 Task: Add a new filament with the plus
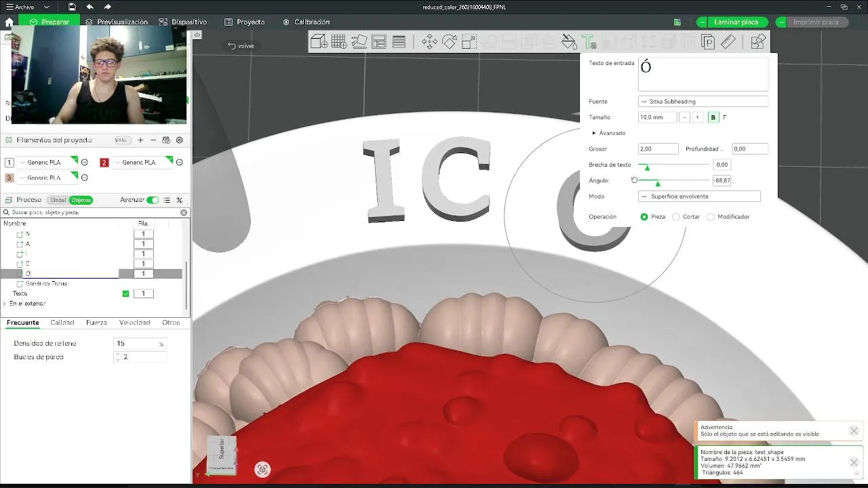click(140, 140)
